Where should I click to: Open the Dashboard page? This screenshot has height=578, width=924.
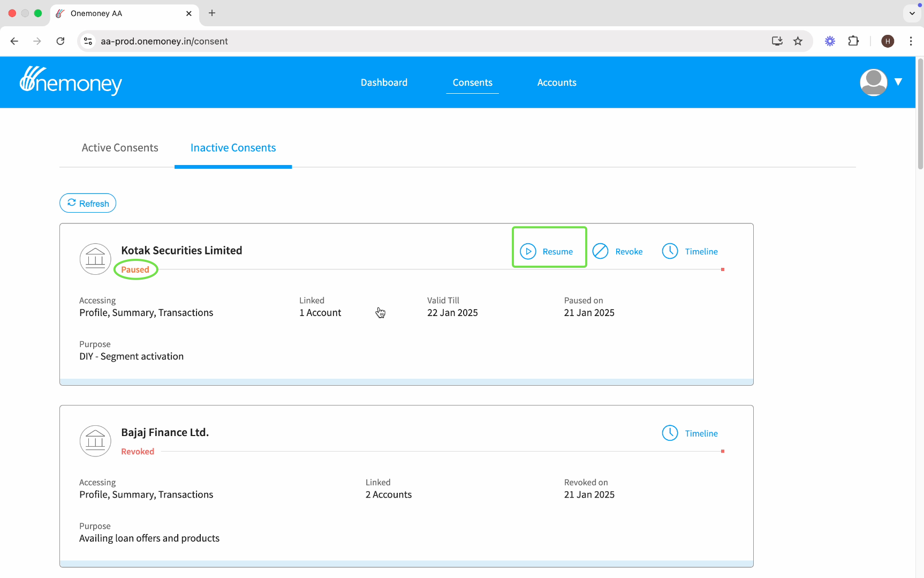click(x=384, y=82)
